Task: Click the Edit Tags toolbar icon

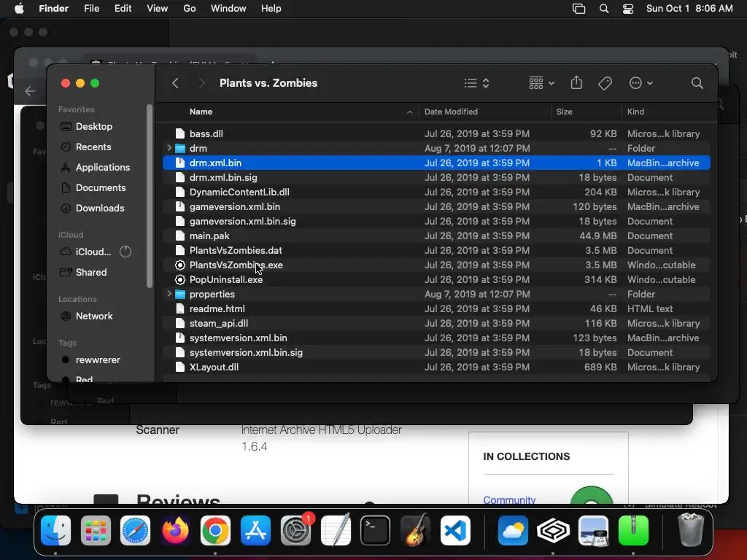Action: [x=605, y=83]
